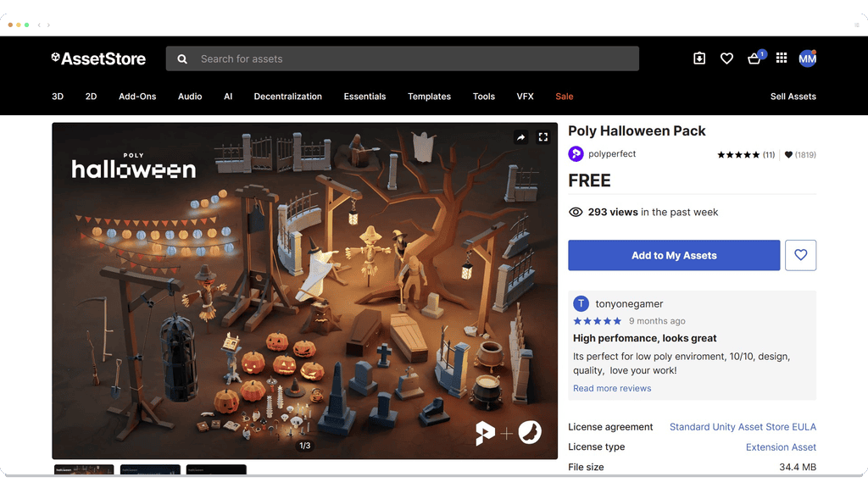
Task: Open the 3D category menu
Action: click(x=58, y=97)
